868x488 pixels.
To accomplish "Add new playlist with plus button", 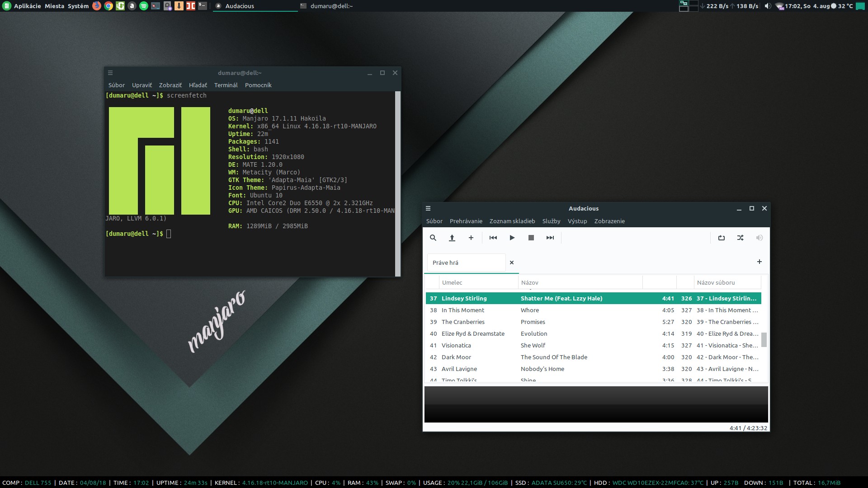I will point(759,262).
